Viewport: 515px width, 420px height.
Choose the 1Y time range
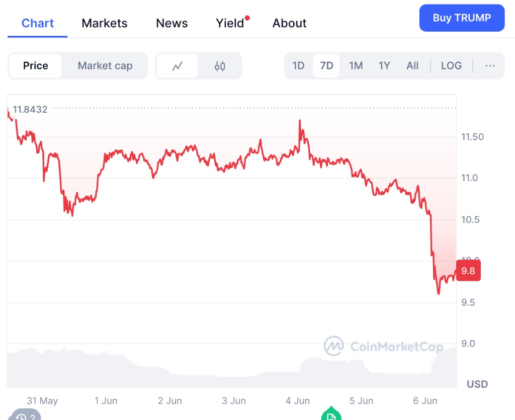point(384,66)
